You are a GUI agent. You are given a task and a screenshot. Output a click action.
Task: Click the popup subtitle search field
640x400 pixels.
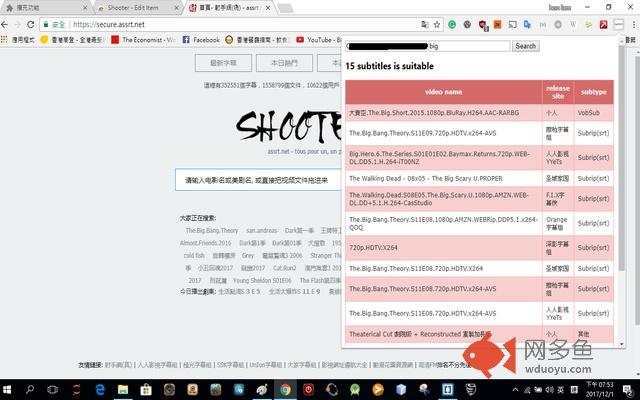point(427,46)
